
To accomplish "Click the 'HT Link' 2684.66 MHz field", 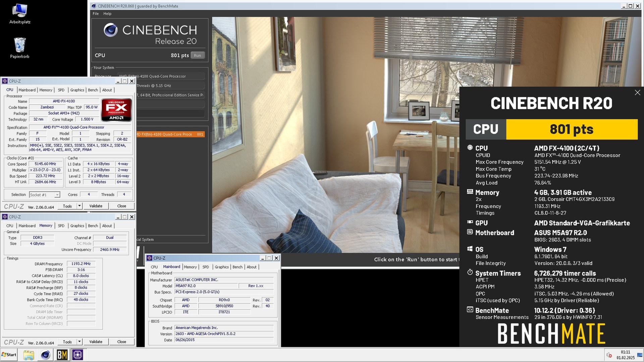I will 46,182.
